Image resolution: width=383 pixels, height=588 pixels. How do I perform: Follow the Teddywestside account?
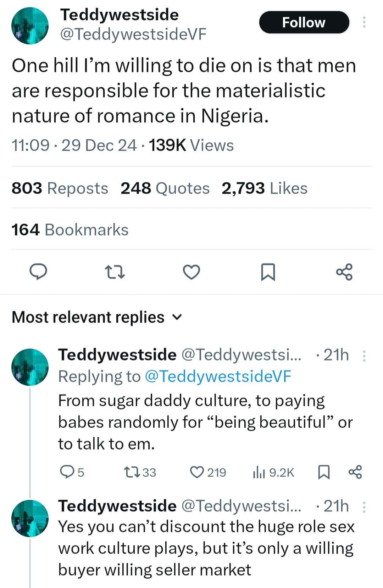(x=304, y=22)
